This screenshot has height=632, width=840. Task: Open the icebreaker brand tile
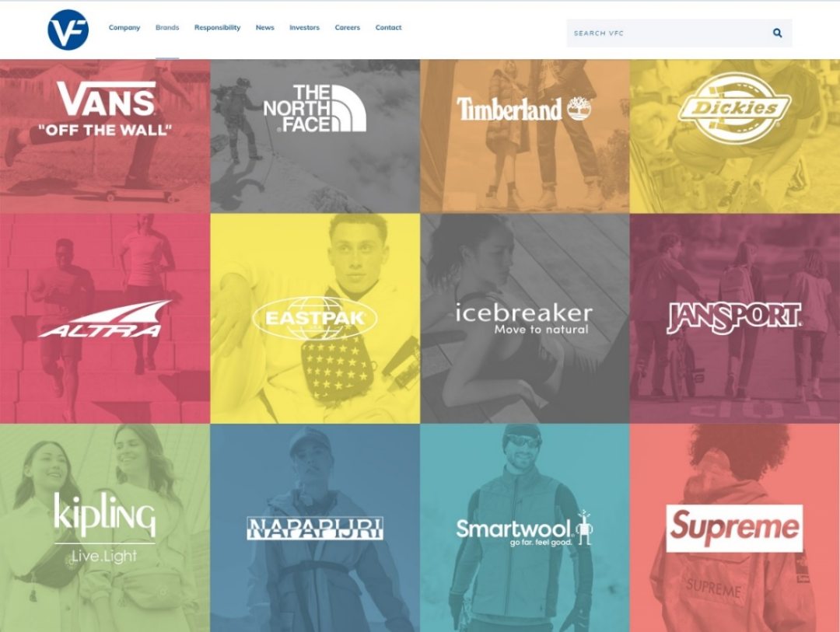click(525, 319)
